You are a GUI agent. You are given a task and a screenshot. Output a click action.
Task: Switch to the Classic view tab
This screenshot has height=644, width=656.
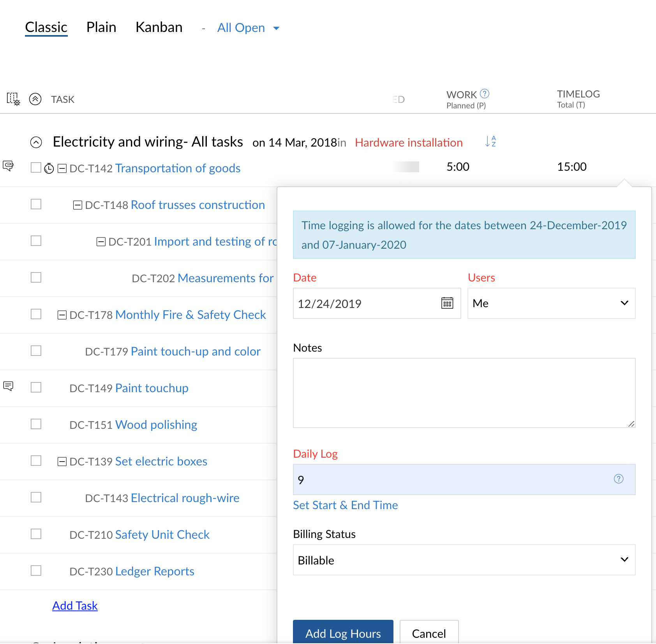[x=46, y=27]
